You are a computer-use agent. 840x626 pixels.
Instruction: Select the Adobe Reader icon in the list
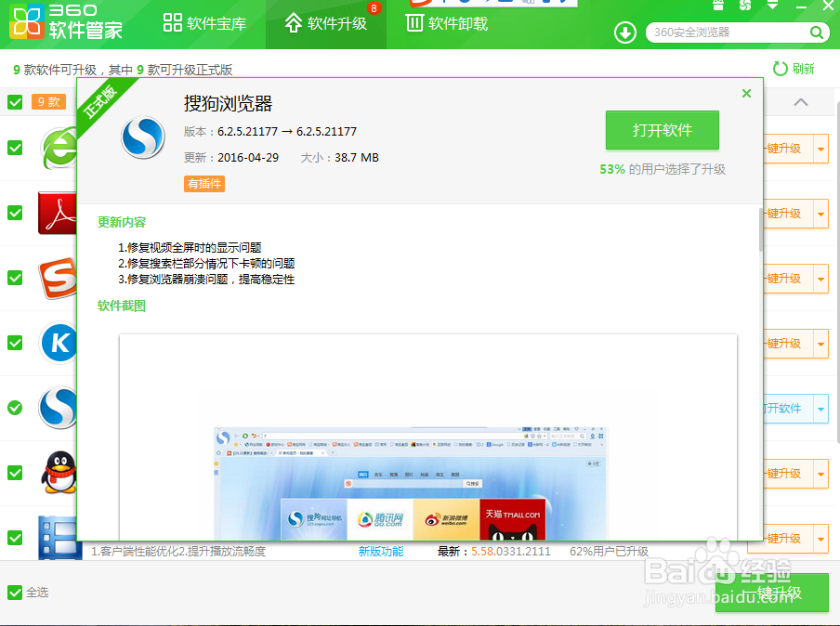56,213
